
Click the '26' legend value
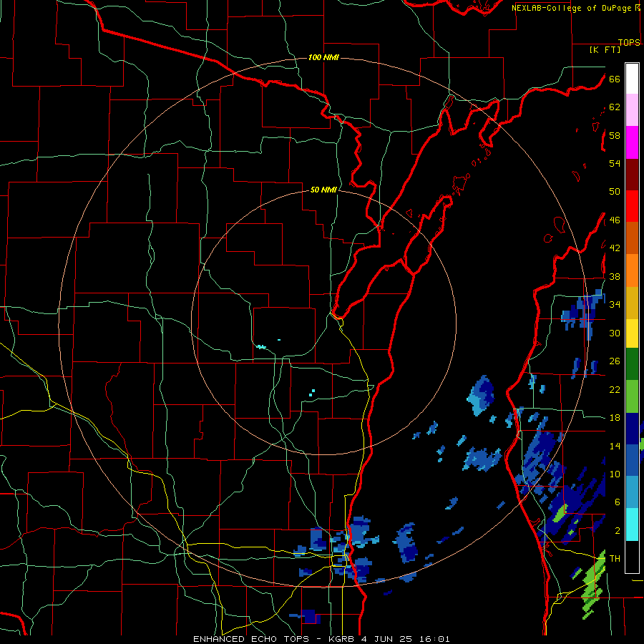615,361
